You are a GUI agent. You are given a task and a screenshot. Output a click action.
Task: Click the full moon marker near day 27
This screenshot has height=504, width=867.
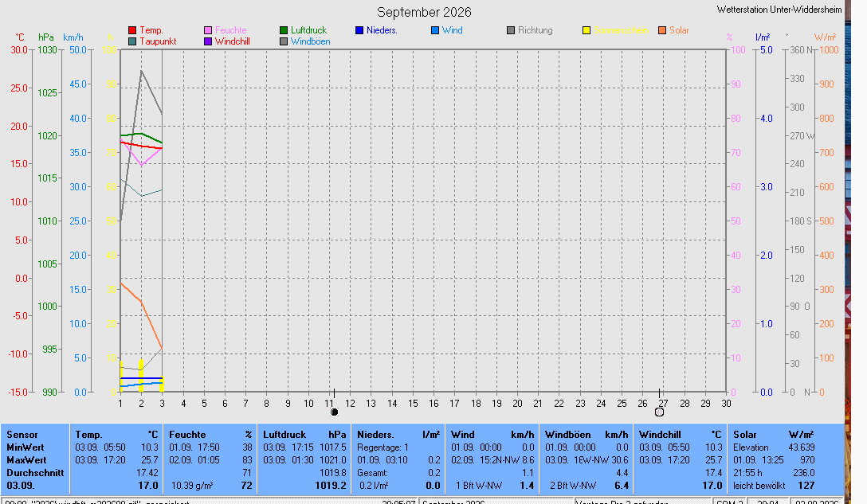click(x=659, y=412)
